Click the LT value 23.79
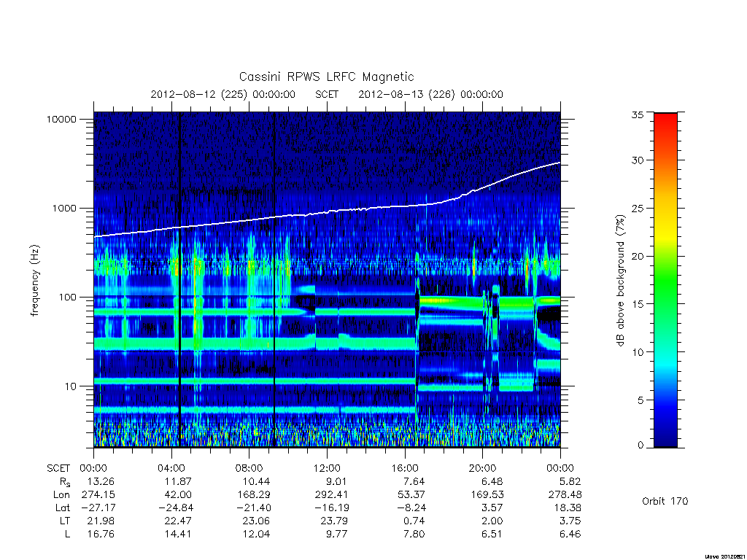 pos(334,521)
